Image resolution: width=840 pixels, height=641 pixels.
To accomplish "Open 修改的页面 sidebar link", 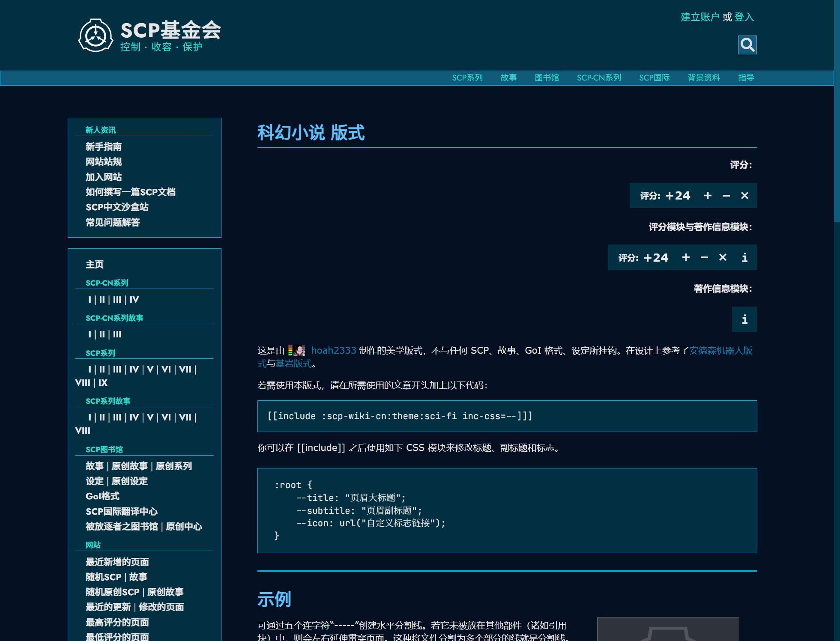I will point(161,607).
